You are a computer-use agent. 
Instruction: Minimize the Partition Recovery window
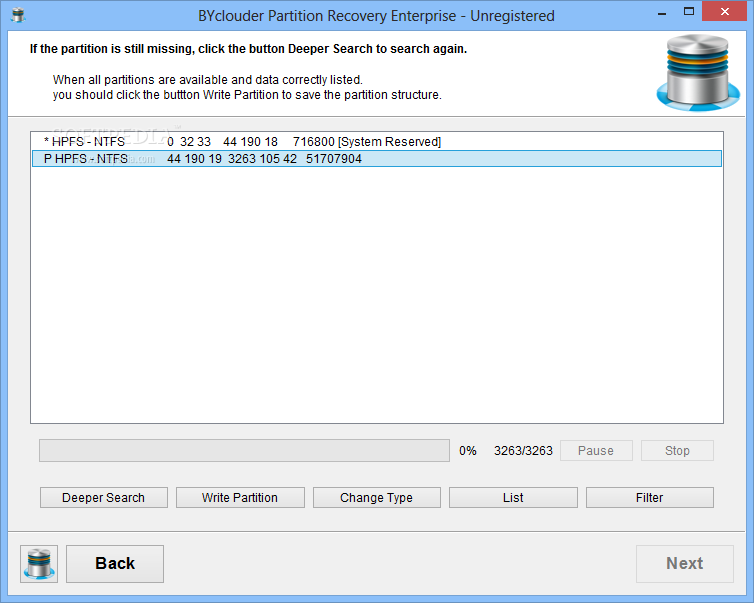662,13
